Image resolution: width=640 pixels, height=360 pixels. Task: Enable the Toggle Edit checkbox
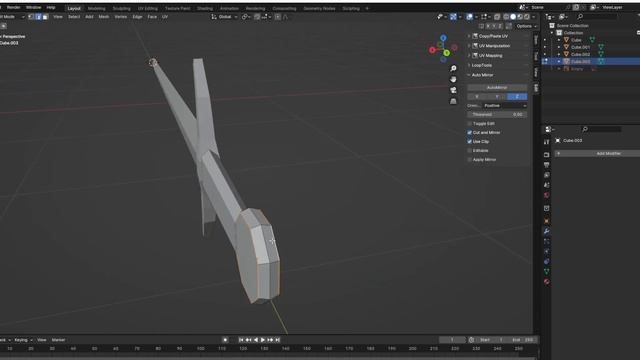pyautogui.click(x=469, y=124)
